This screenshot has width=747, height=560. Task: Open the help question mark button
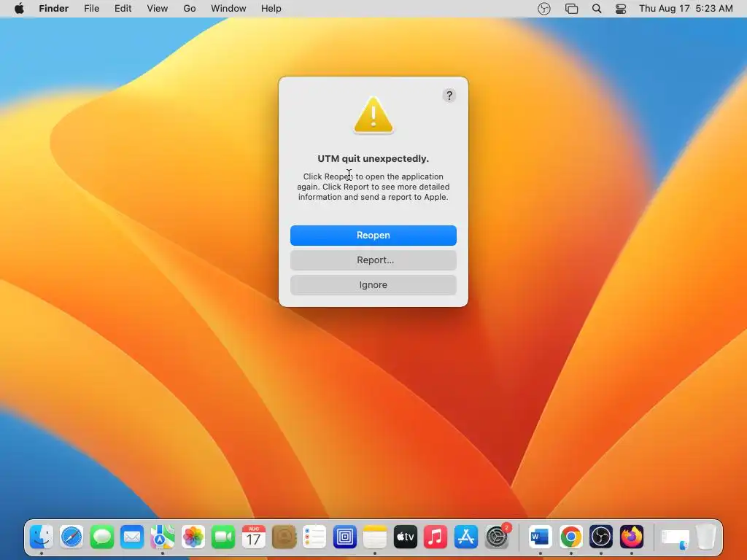pos(449,96)
